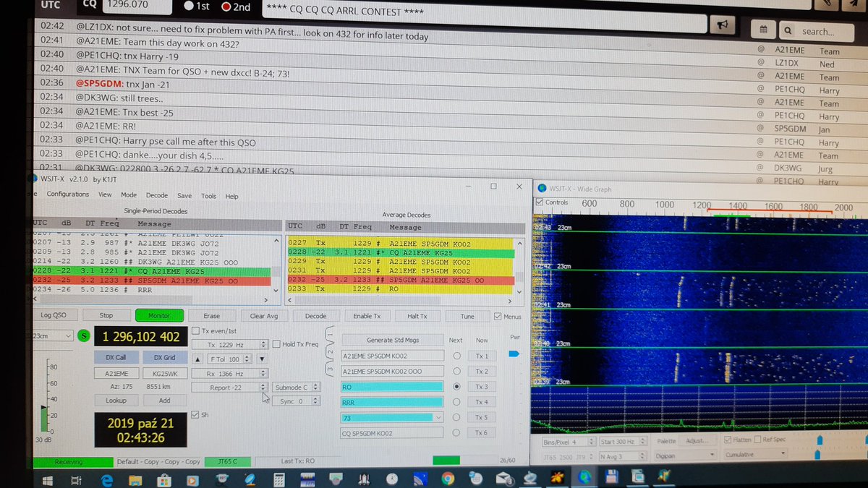The width and height of the screenshot is (868, 488).
Task: Adjust the Submode C spinner
Action: click(x=314, y=388)
